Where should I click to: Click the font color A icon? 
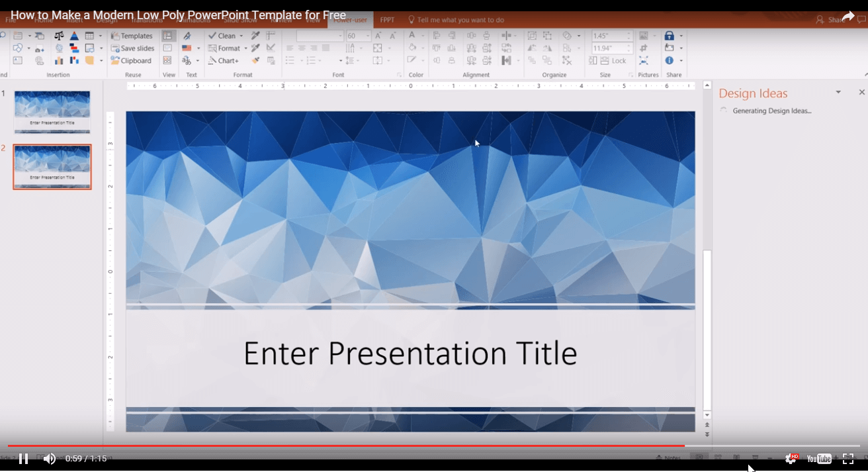412,36
